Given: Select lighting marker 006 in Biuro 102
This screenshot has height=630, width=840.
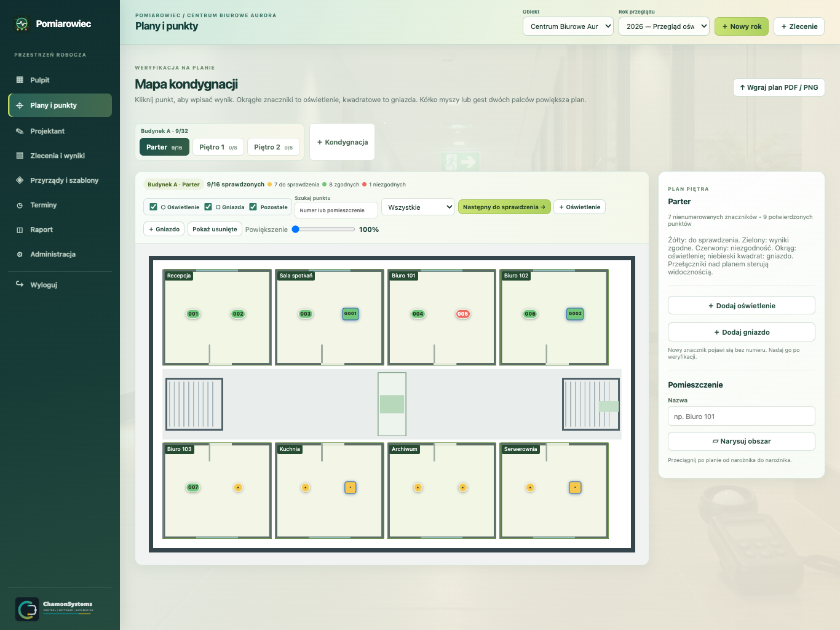Looking at the screenshot, I should coord(530,314).
